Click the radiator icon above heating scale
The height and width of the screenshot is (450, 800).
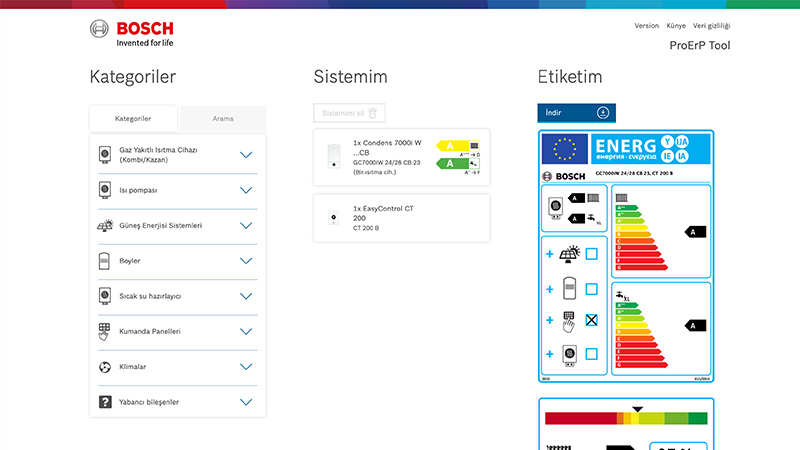(621, 197)
